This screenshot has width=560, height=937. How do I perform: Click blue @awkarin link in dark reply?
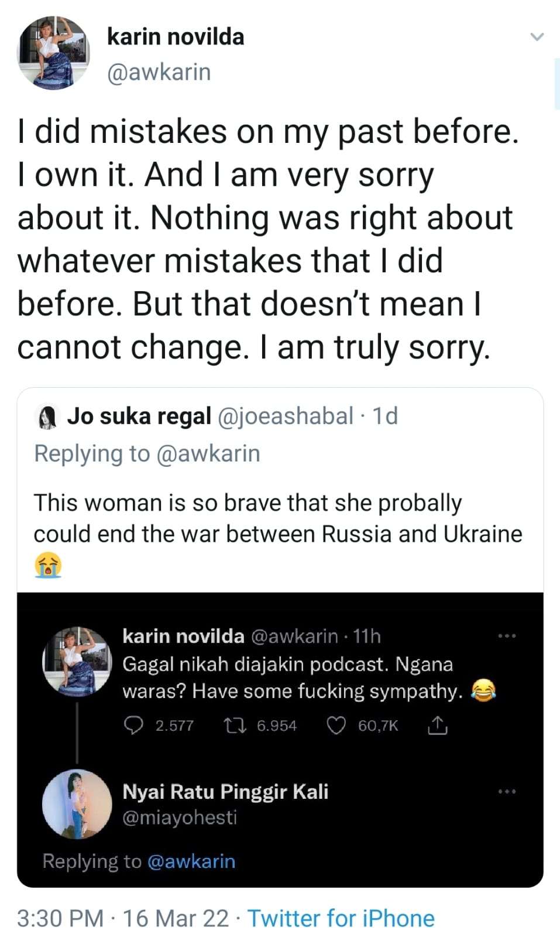(191, 861)
